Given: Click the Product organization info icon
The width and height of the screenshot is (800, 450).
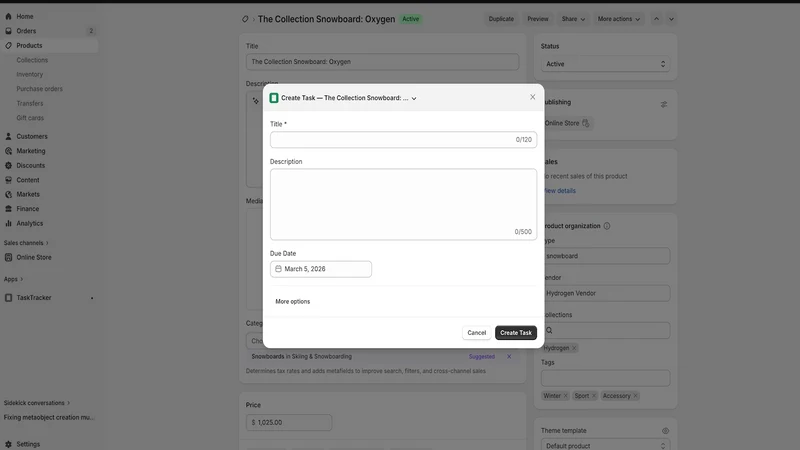Looking at the screenshot, I should 607,226.
